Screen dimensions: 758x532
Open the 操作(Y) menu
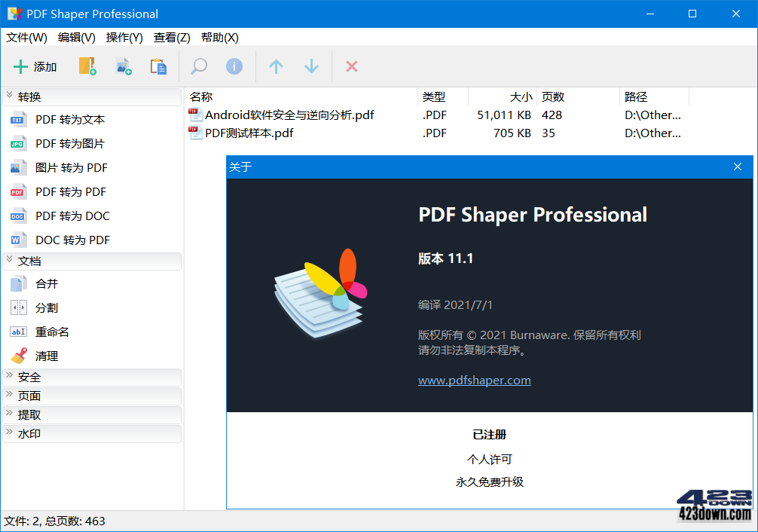(x=125, y=38)
